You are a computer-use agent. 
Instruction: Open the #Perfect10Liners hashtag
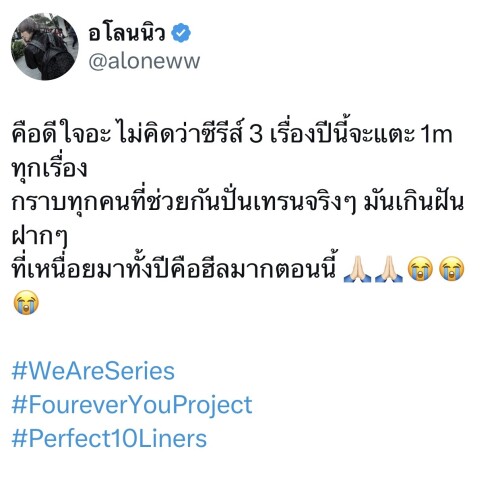109,438
